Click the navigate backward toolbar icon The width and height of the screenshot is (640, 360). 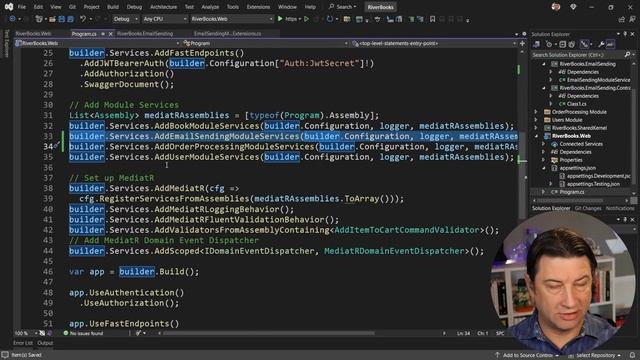tap(12, 19)
